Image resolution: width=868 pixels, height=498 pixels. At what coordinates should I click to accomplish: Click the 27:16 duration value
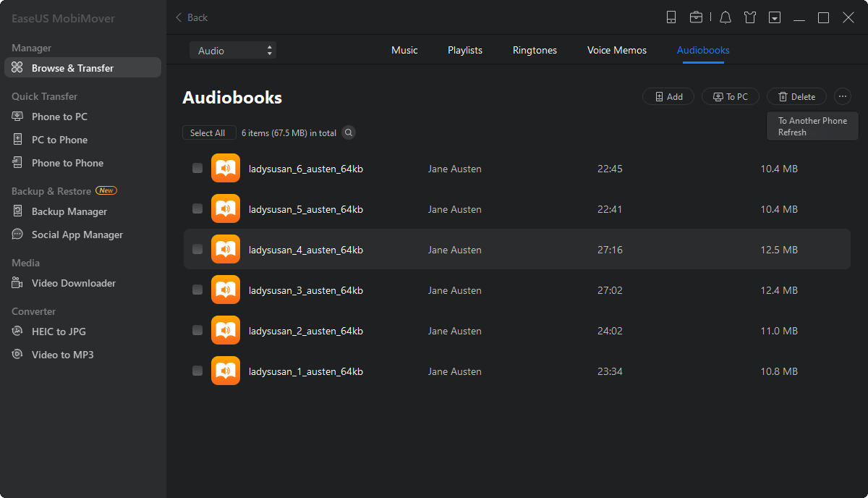point(610,250)
